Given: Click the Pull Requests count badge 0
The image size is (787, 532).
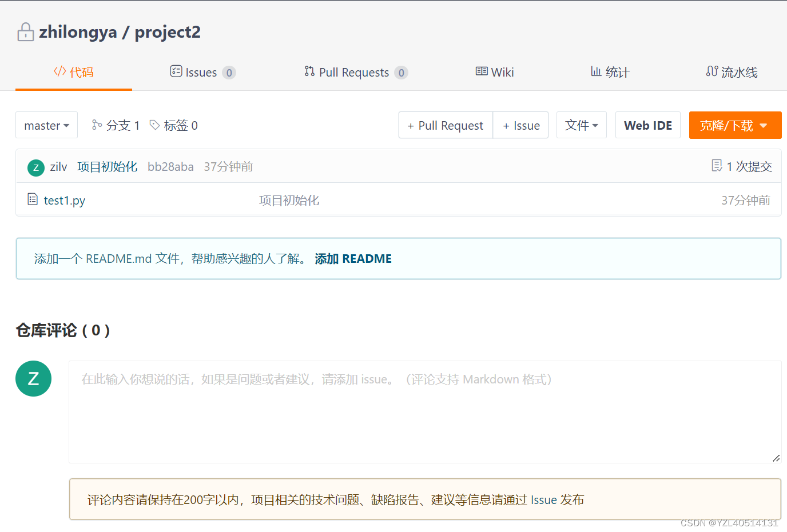Looking at the screenshot, I should click(401, 73).
